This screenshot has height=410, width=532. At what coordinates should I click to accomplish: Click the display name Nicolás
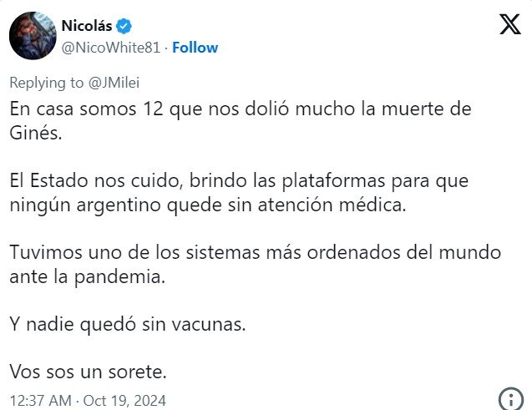[x=87, y=27]
